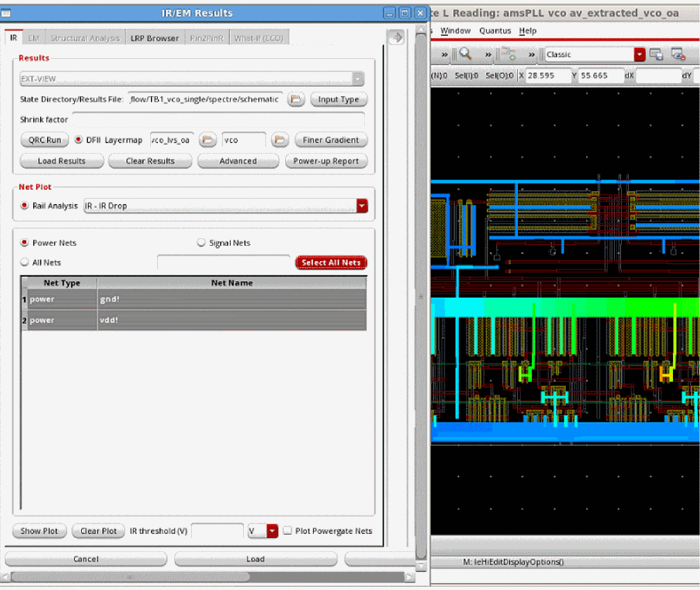
Task: Select the All Nets radio button
Action: tap(25, 262)
